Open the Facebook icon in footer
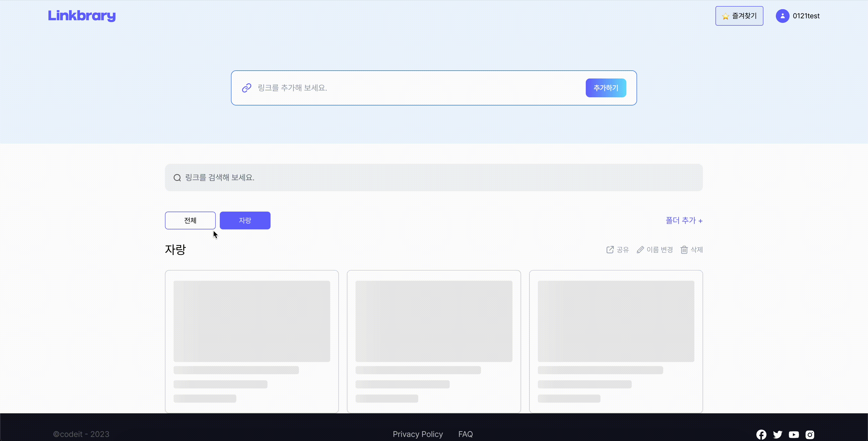Screen dimensions: 868x441 761,434
